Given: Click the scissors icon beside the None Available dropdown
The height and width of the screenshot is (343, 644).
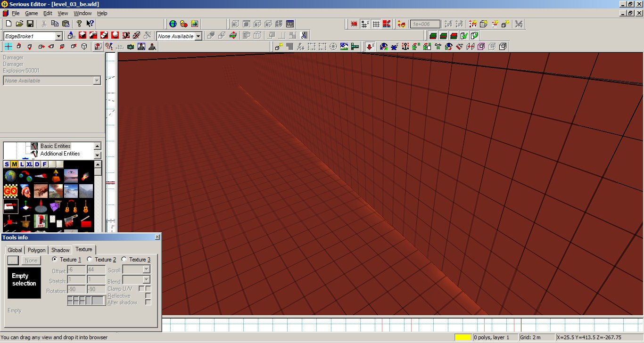Looking at the screenshot, I should coord(304,35).
